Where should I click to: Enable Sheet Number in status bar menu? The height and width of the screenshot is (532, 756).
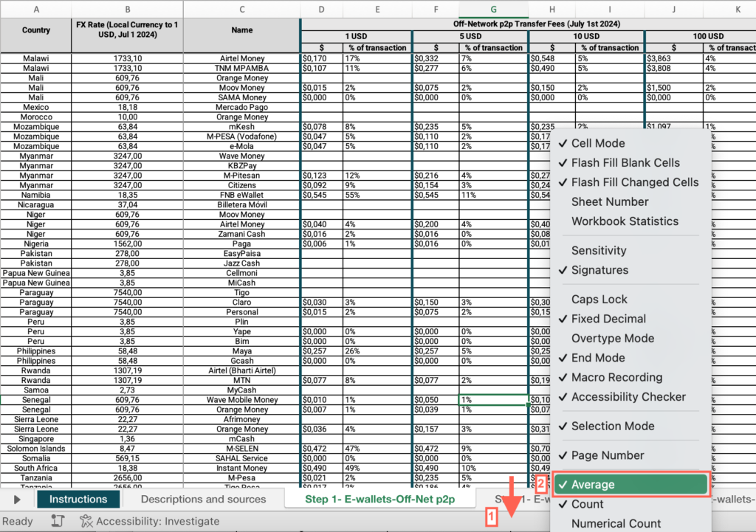pyautogui.click(x=630, y=202)
